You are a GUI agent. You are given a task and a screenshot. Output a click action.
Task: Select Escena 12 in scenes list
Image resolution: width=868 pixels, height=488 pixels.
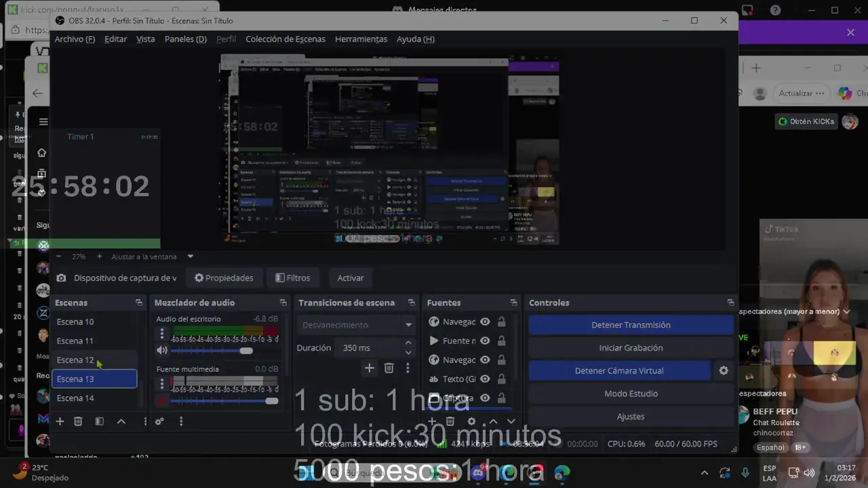click(x=94, y=360)
